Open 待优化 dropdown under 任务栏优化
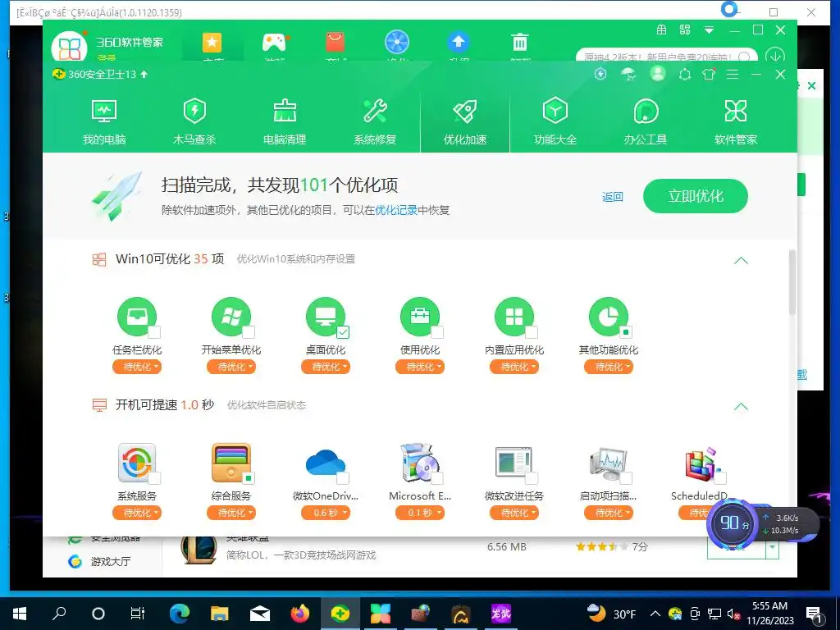The width and height of the screenshot is (840, 630). coord(137,367)
